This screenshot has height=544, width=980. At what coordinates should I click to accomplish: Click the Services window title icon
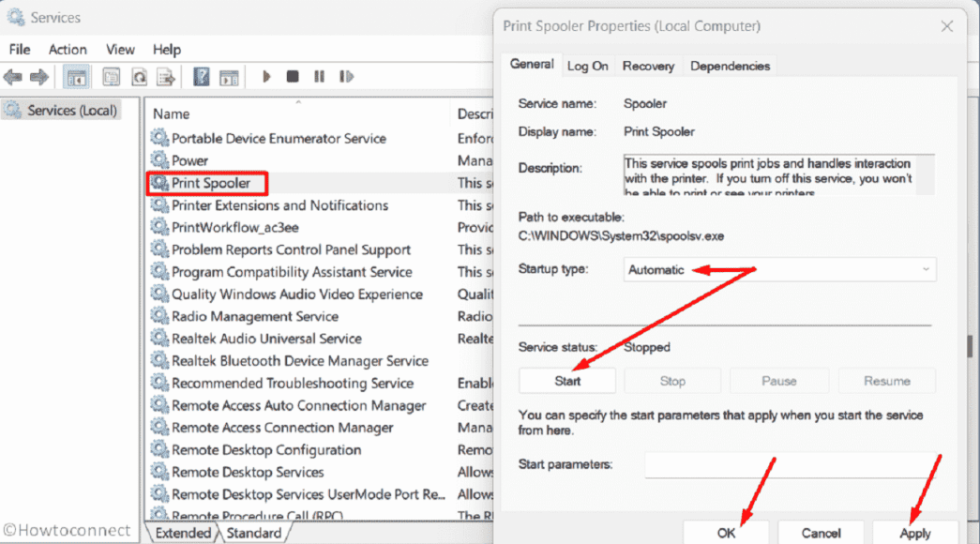(x=15, y=17)
